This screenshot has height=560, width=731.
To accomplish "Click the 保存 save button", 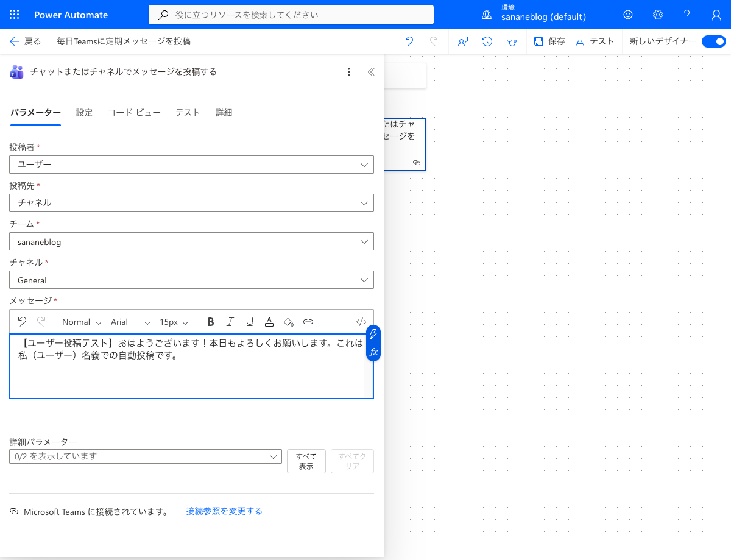I will pyautogui.click(x=549, y=41).
